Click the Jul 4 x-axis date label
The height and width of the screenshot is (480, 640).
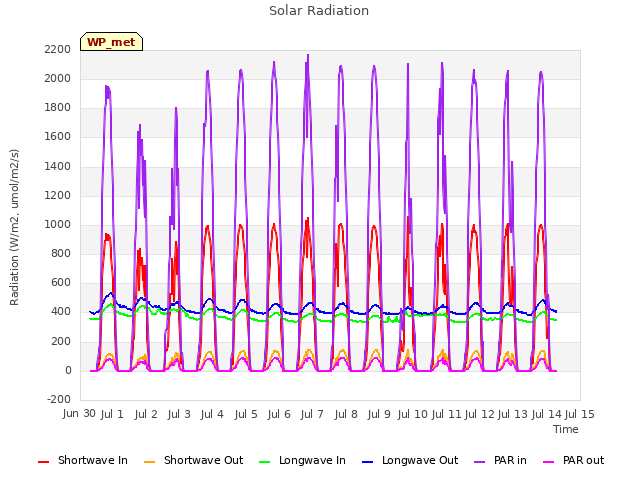[x=212, y=414]
